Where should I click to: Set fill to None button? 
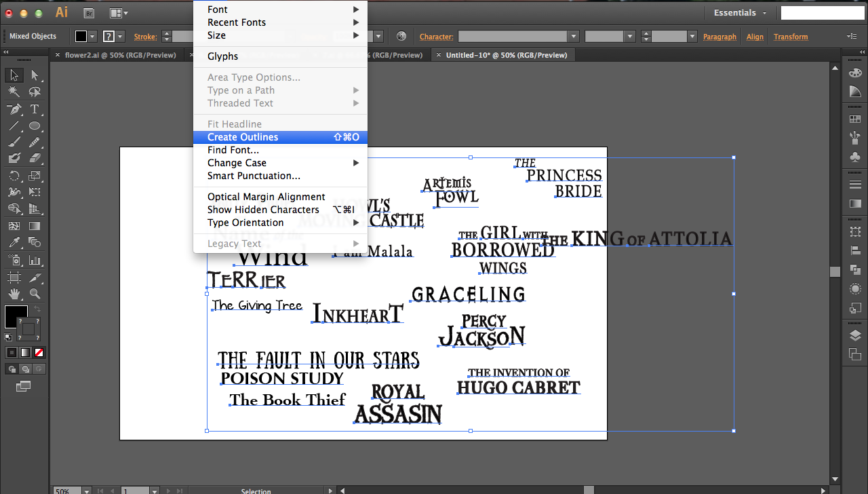click(x=39, y=352)
